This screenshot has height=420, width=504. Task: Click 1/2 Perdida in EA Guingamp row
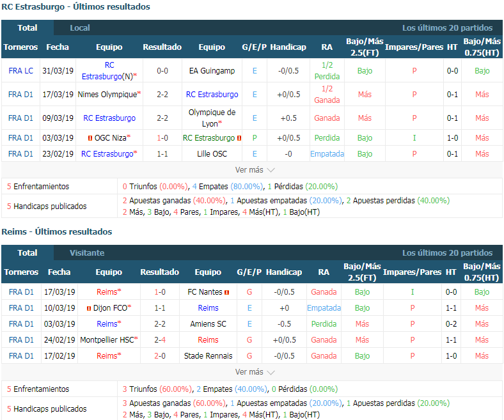pyautogui.click(x=327, y=71)
